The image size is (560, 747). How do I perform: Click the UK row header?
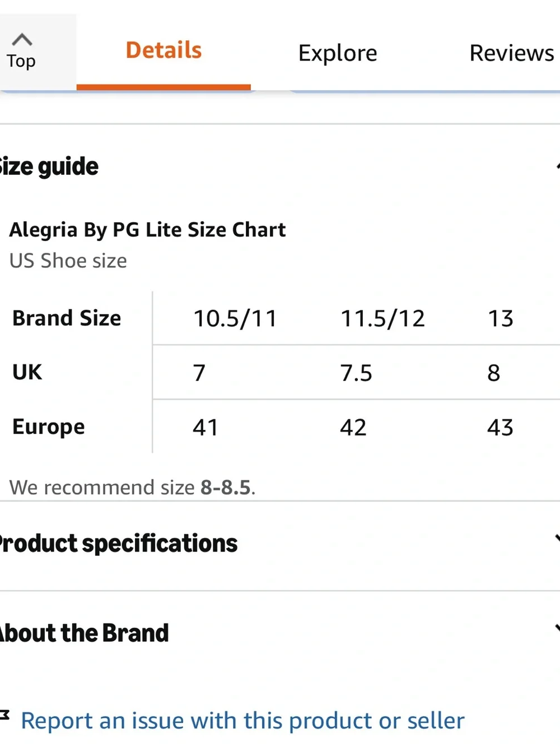click(x=27, y=372)
